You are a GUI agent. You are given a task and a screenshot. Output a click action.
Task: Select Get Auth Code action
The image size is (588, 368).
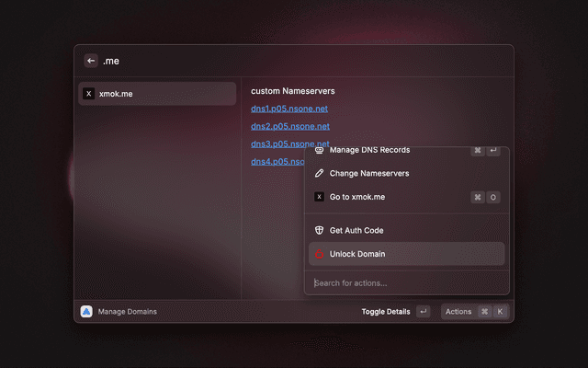point(356,230)
